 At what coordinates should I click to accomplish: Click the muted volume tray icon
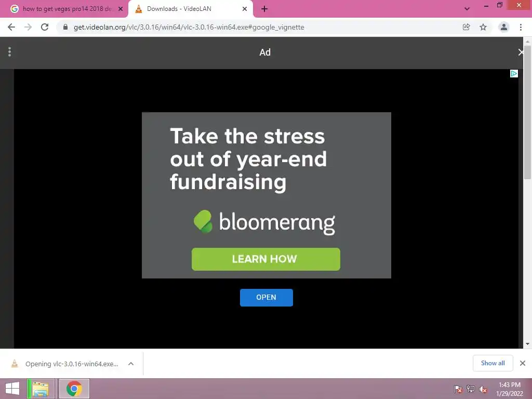(483, 389)
